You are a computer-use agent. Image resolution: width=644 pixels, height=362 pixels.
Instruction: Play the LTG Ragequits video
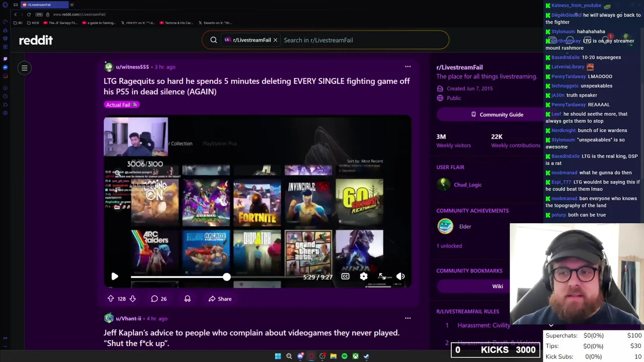(x=115, y=277)
